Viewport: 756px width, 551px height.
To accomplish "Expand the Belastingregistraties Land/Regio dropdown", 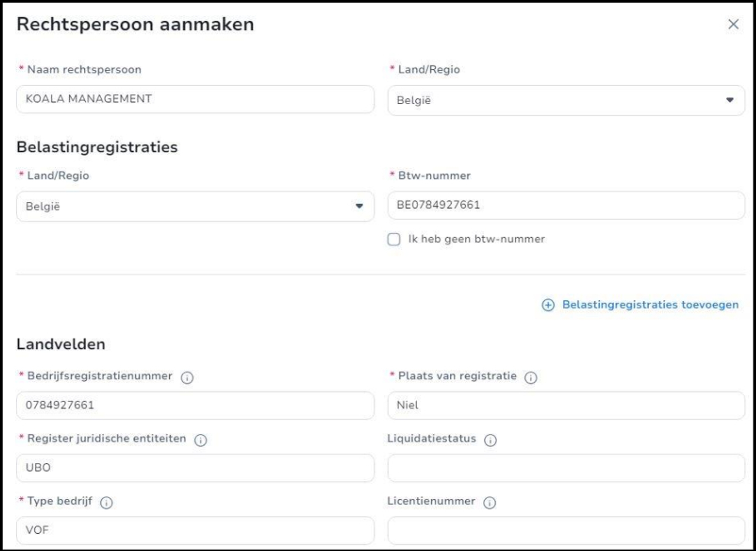I will [359, 206].
